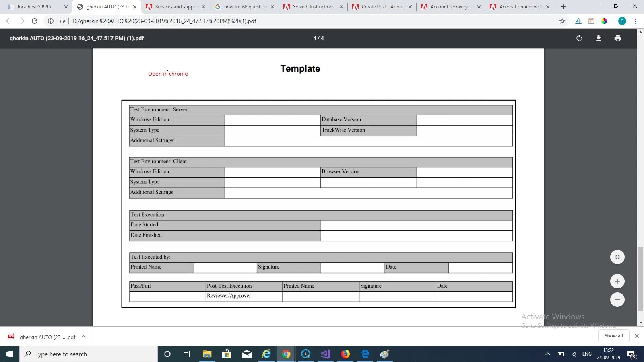The width and height of the screenshot is (644, 362).
Task: Click the fit to page button
Action: (x=617, y=257)
